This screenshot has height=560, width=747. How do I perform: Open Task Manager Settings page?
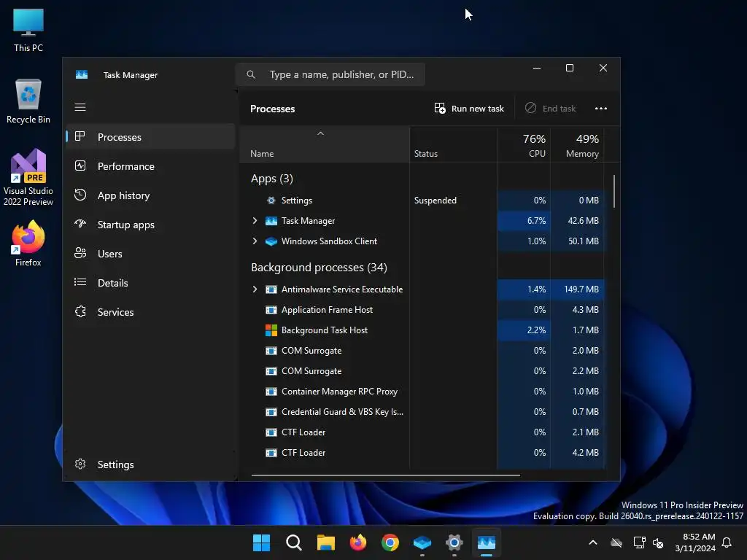150,464
